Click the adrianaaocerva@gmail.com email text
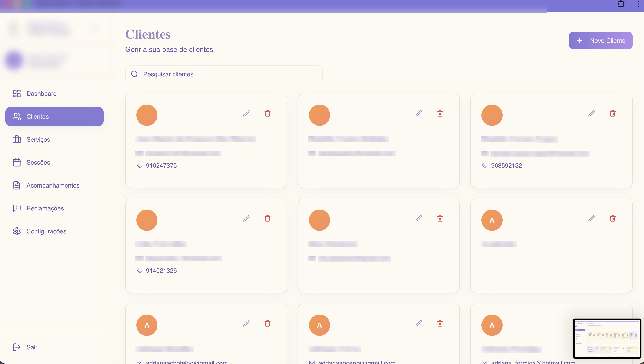 pos(357,362)
